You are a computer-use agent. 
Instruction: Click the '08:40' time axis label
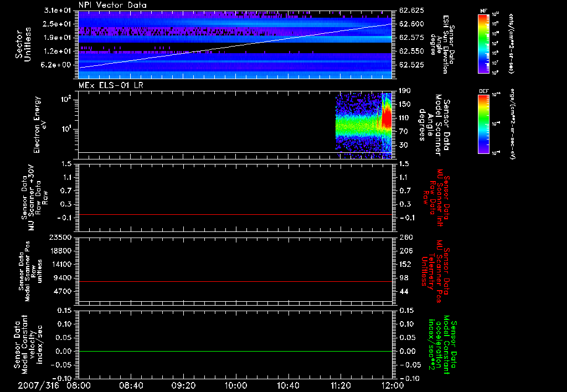pos(131,385)
